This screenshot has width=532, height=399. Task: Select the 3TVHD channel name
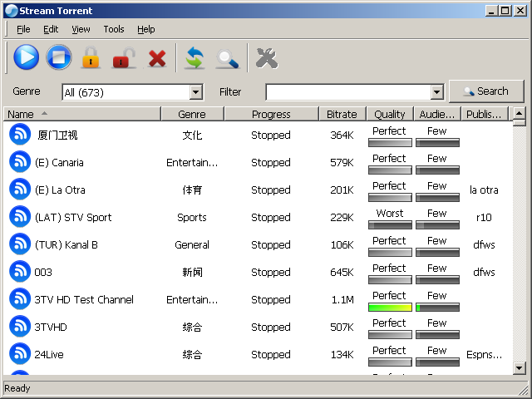pyautogui.click(x=51, y=328)
